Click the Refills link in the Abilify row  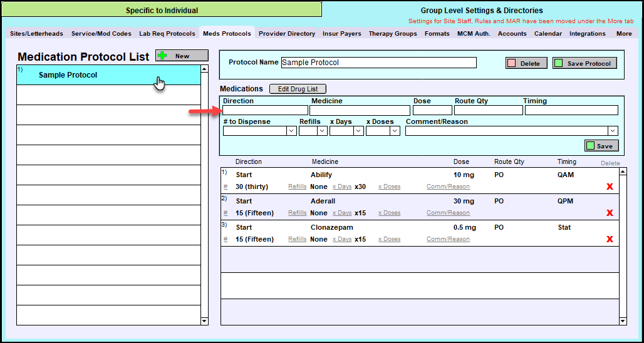(x=298, y=187)
